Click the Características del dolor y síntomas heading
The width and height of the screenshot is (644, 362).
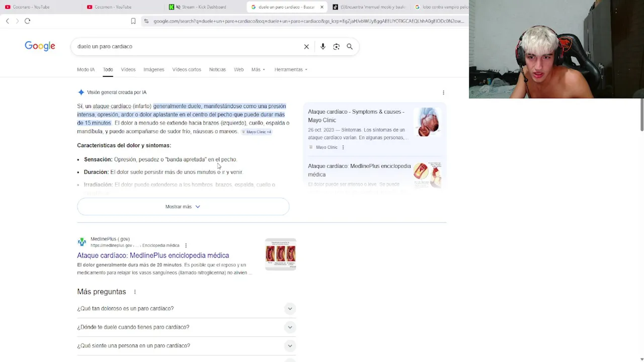pos(124,145)
